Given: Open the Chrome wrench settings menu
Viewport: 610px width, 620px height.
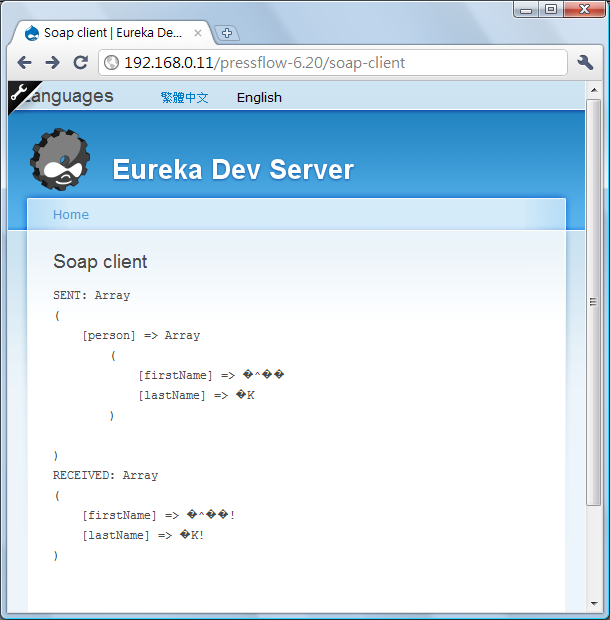Looking at the screenshot, I should coord(586,63).
